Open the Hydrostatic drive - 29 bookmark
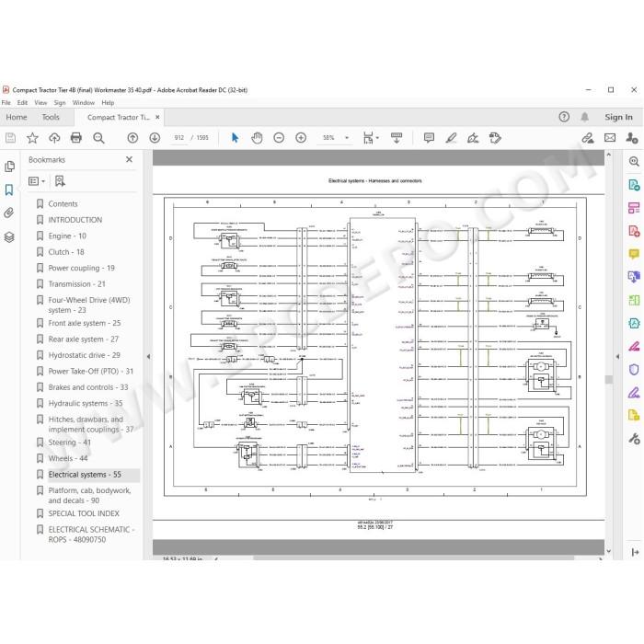The image size is (644, 644). 85,355
